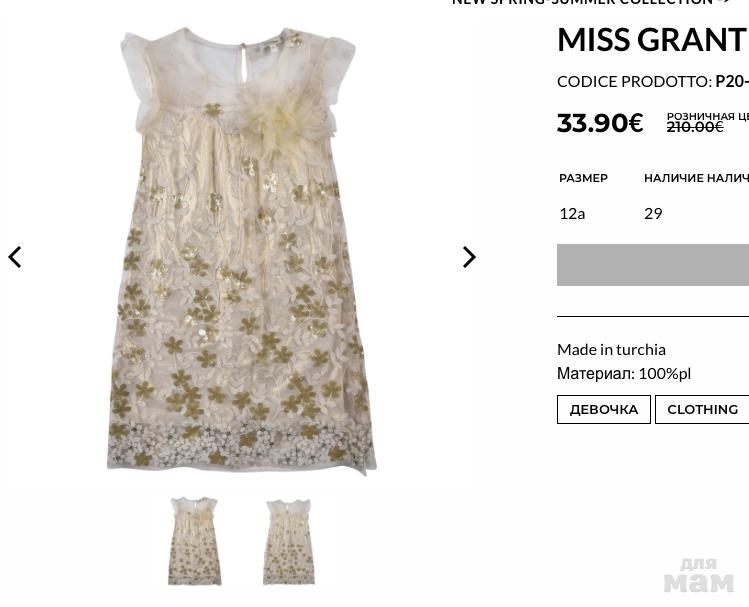Viewport: 749px width, 607px height.
Task: Click the New Spring-Summer Collection link
Action: 591,2
